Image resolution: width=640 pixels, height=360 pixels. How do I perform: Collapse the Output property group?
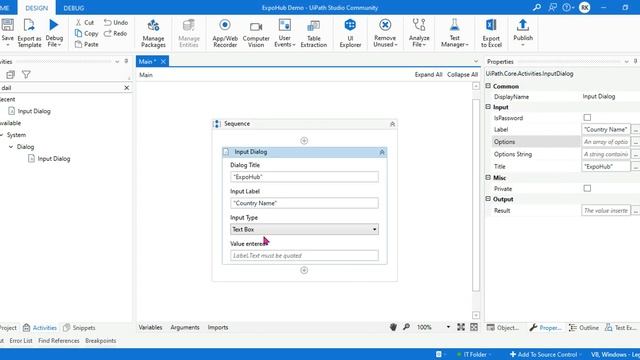(x=488, y=199)
